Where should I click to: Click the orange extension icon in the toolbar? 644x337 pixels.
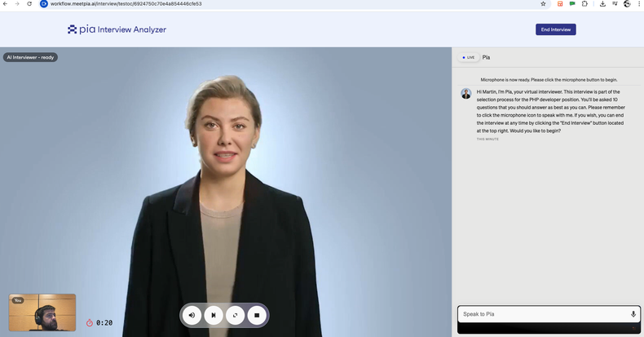click(x=560, y=4)
